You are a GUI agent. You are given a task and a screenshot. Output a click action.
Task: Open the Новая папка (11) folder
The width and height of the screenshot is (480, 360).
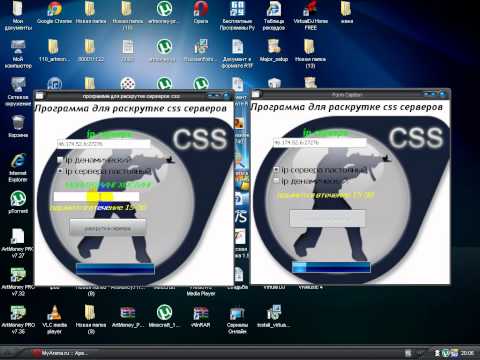click(127, 16)
